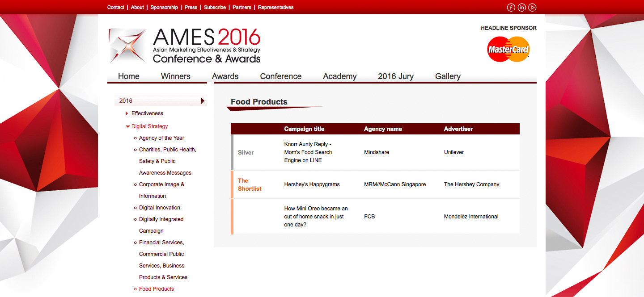Go to the Home tab
The width and height of the screenshot is (644, 297).
point(129,76)
